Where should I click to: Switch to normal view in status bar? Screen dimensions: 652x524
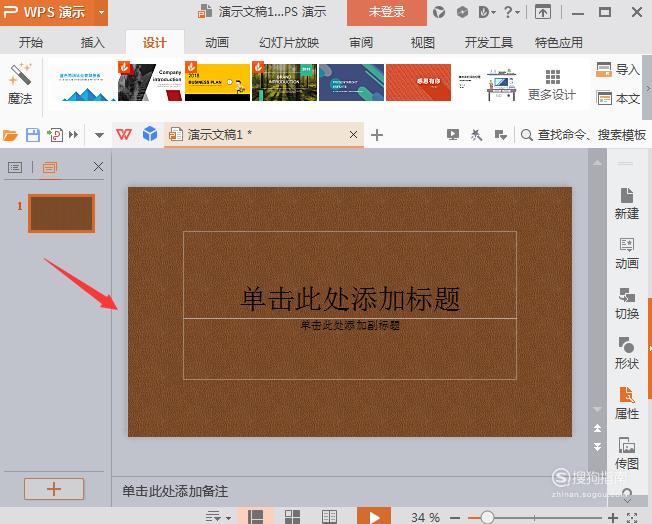point(256,517)
